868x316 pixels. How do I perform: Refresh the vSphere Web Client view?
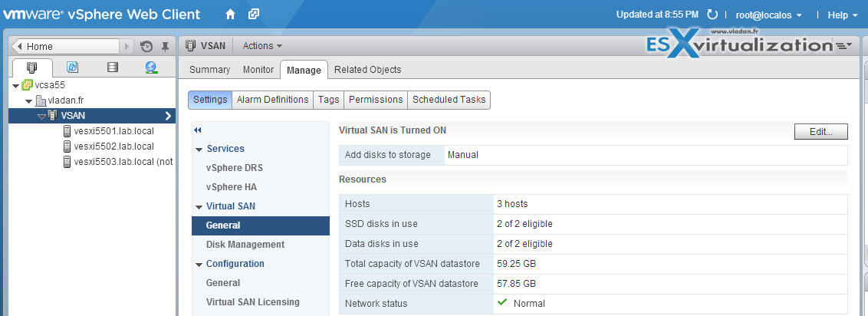(713, 15)
